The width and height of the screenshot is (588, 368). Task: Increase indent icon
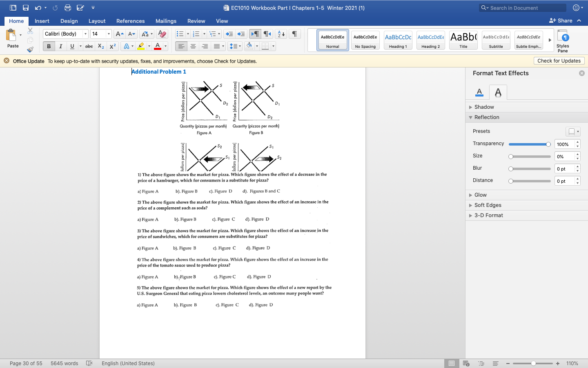(241, 34)
